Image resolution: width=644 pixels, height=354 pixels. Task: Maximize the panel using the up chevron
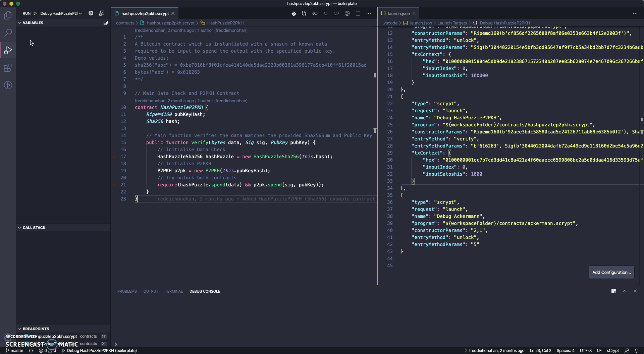[x=624, y=291]
